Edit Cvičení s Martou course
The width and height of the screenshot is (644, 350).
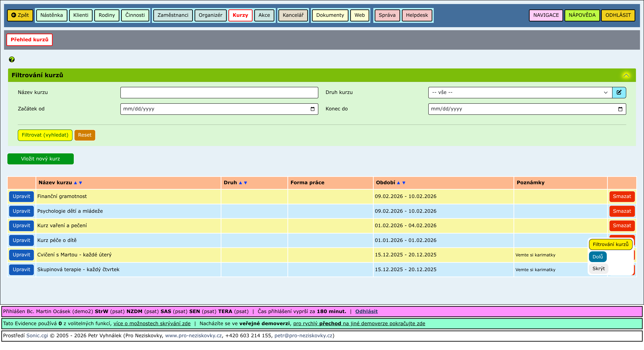(x=21, y=255)
